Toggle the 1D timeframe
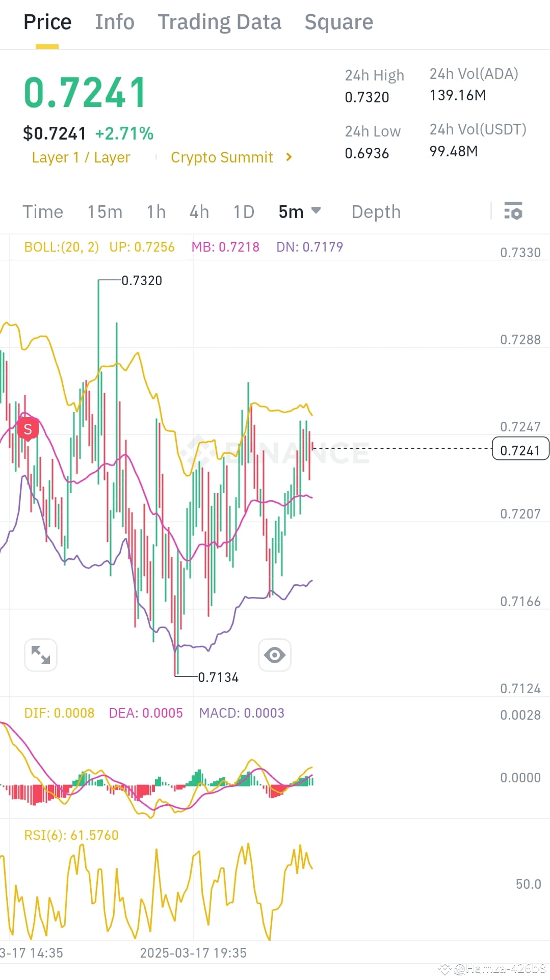The image size is (550, 980). pos(243,211)
